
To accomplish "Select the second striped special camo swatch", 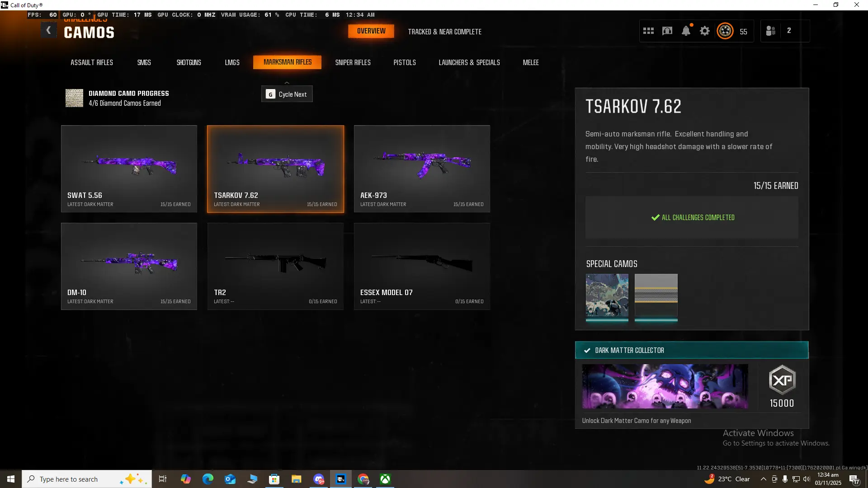I will click(x=656, y=296).
